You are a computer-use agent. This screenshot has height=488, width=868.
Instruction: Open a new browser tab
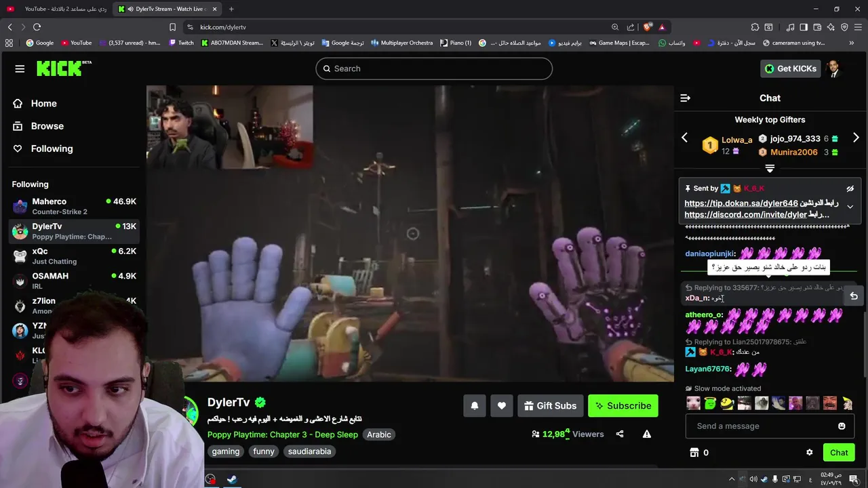tap(231, 9)
